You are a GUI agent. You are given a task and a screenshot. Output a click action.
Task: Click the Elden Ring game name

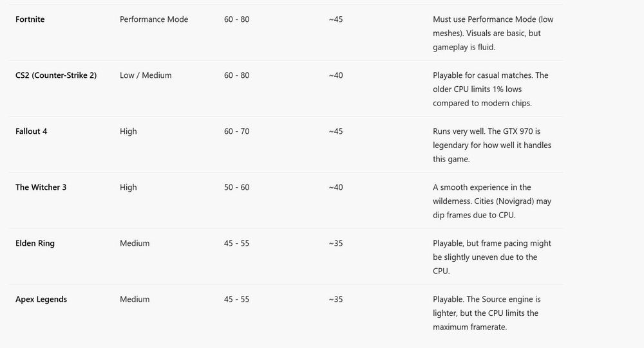click(x=35, y=243)
